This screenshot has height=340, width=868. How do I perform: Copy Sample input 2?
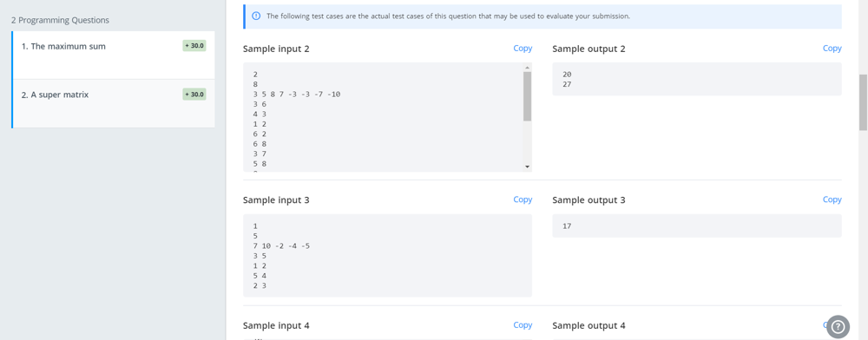pyautogui.click(x=523, y=48)
